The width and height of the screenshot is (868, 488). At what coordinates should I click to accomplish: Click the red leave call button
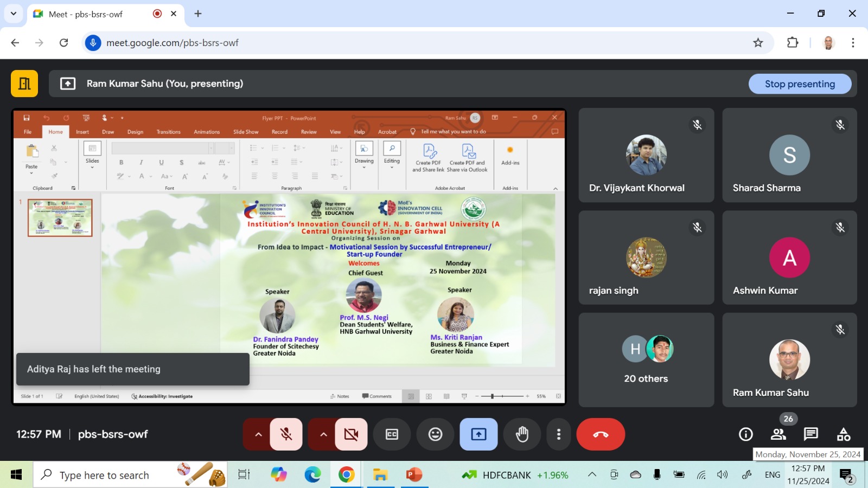pyautogui.click(x=601, y=434)
